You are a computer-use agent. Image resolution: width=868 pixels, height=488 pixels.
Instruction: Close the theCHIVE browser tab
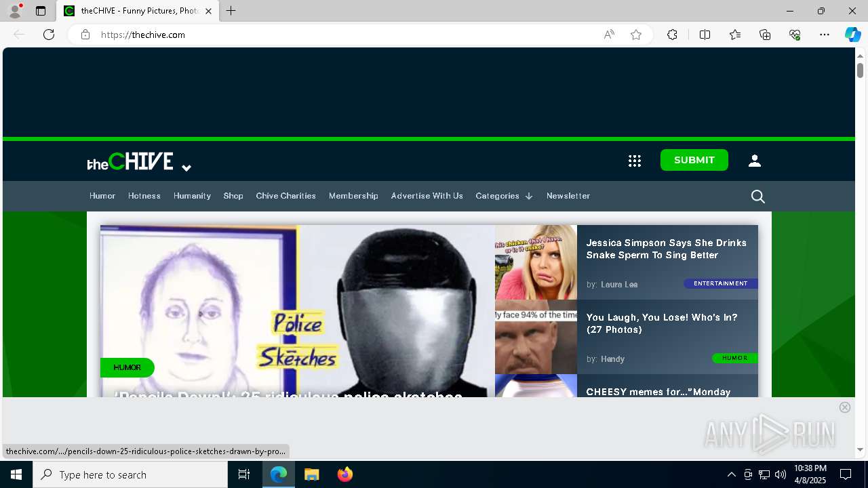(208, 11)
